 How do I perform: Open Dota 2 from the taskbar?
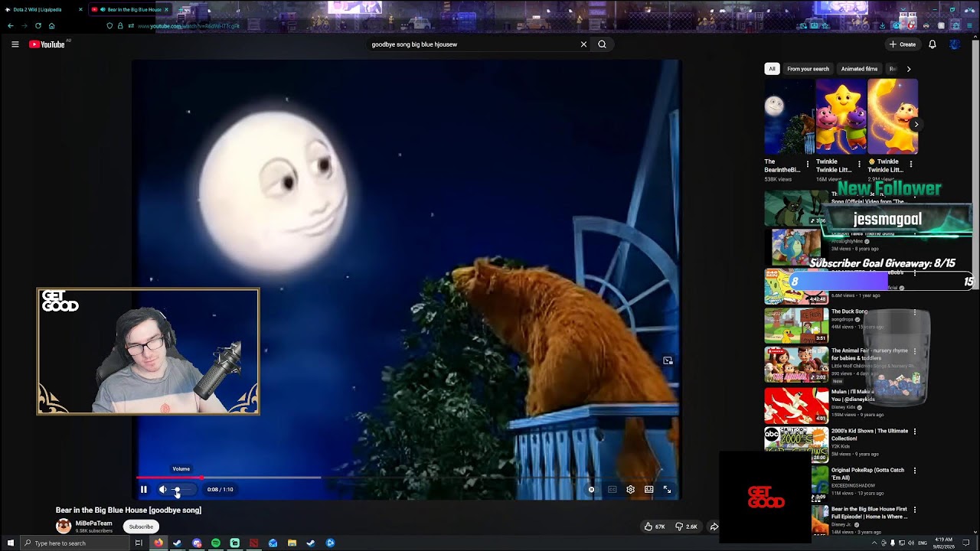(253, 543)
